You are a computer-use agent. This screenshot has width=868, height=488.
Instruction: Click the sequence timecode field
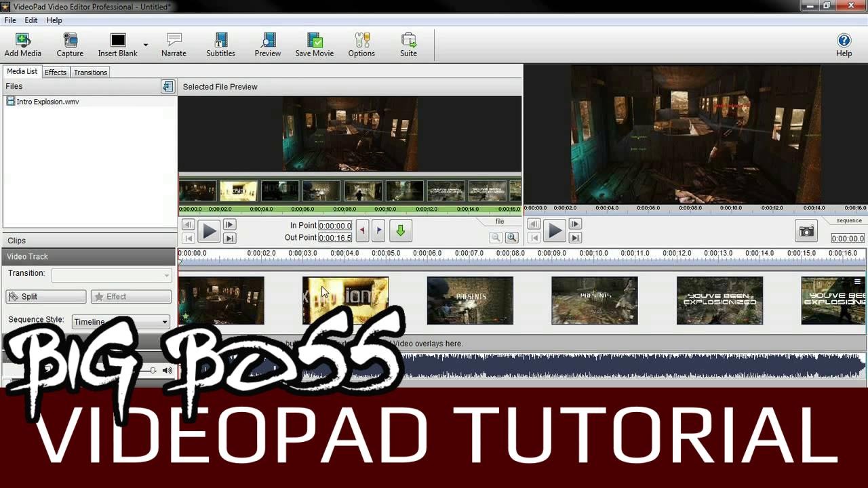848,239
